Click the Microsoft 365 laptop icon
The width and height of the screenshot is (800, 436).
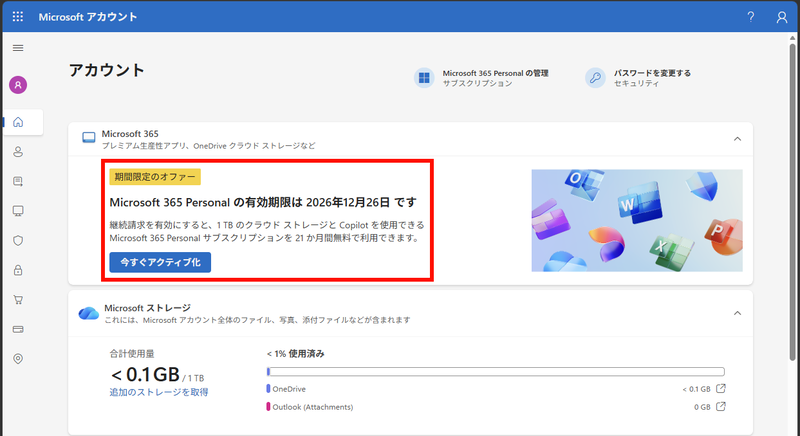[x=89, y=138]
